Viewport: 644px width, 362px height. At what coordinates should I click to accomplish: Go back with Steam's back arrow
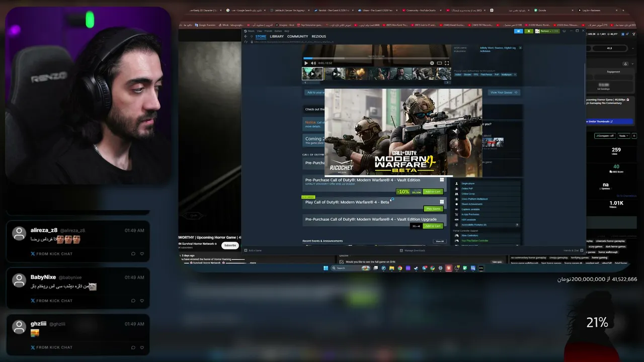(246, 36)
